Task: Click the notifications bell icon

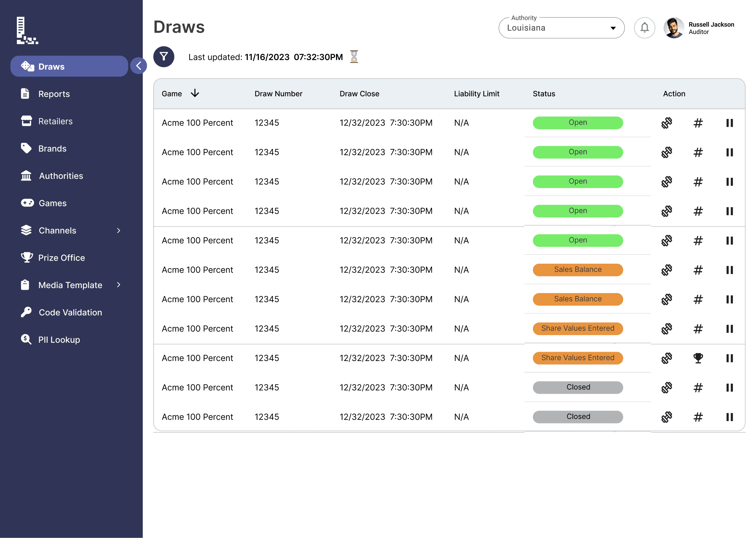Action: pyautogui.click(x=644, y=28)
